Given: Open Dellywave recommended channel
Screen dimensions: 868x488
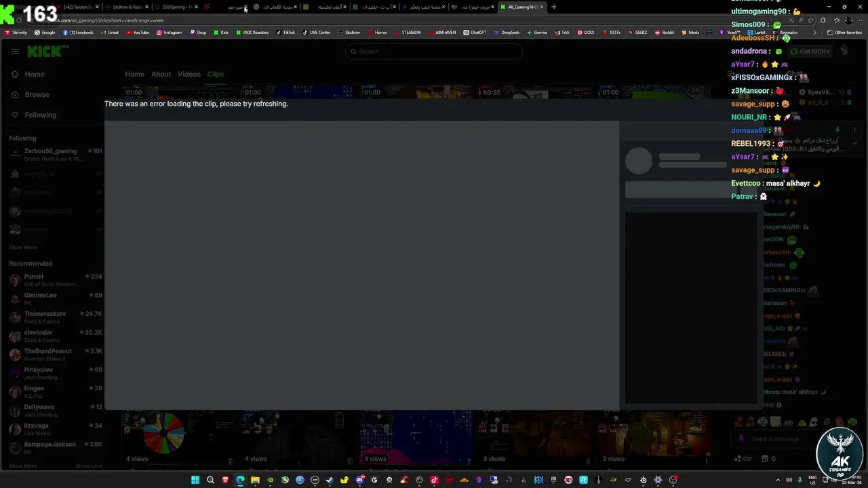Looking at the screenshot, I should (x=54, y=411).
